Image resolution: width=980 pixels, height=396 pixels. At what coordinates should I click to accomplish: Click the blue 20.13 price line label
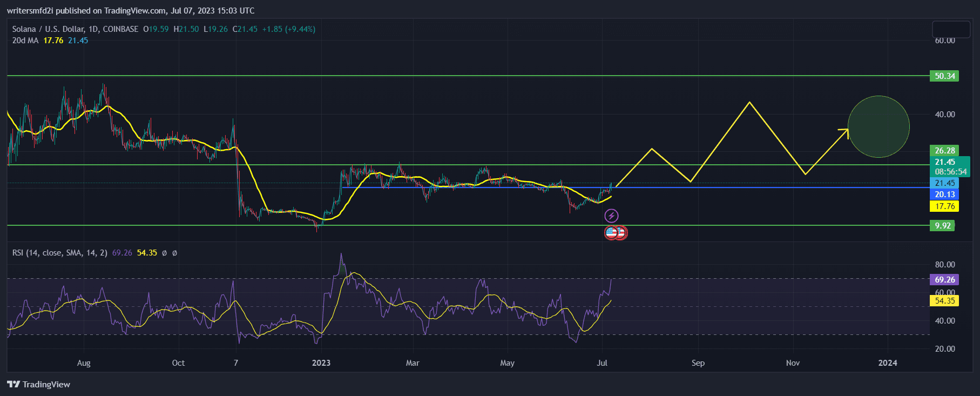click(944, 194)
